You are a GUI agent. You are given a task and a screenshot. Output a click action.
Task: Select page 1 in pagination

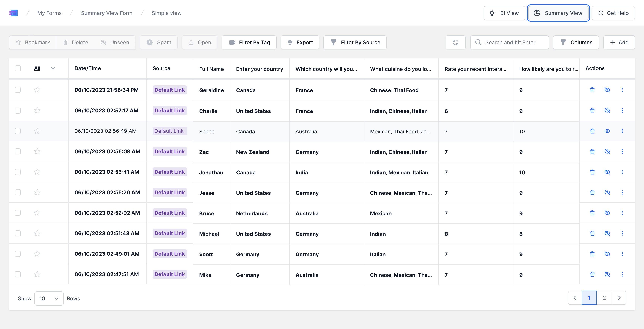(x=589, y=298)
